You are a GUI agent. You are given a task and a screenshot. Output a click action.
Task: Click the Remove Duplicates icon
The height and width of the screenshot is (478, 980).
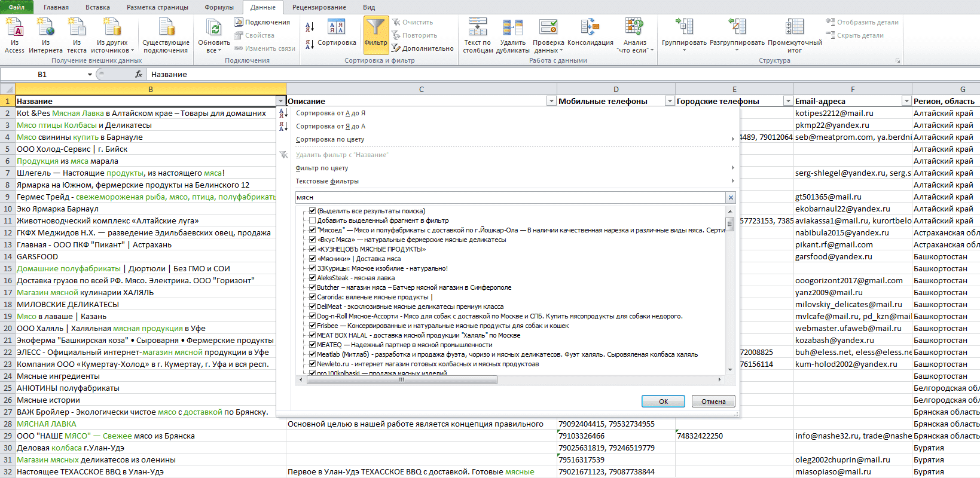(x=512, y=27)
